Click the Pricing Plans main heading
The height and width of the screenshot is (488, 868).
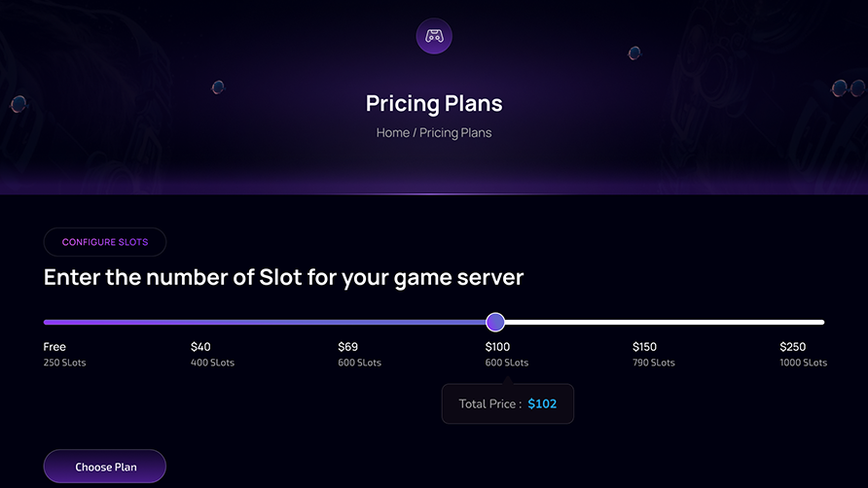[434, 103]
